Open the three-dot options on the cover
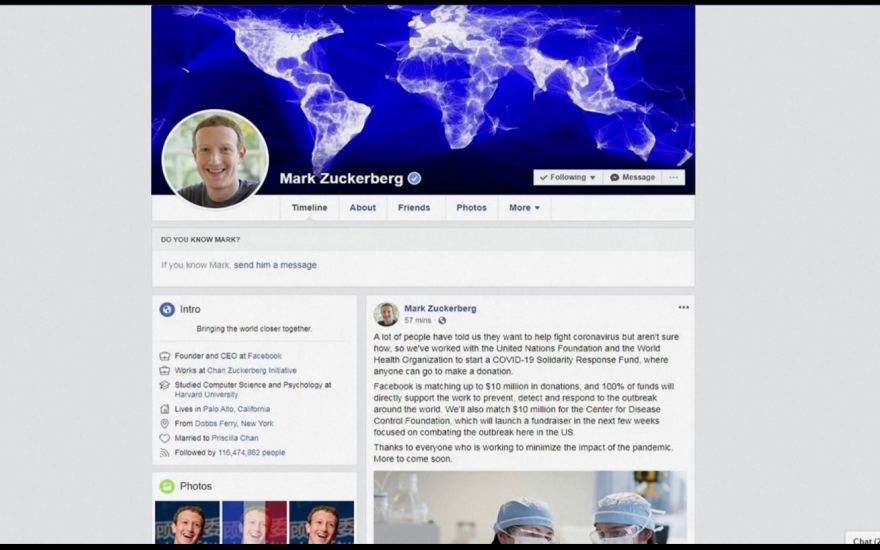The image size is (880, 550). point(673,177)
